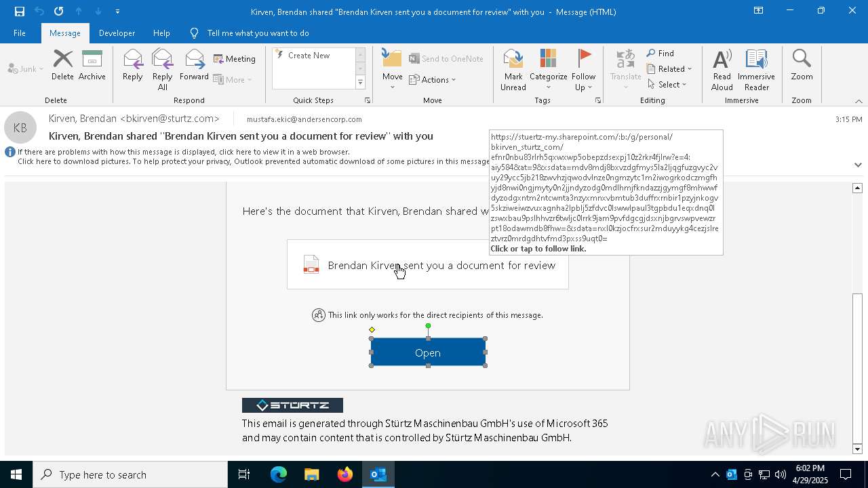Go to previous item arrow
868x488 pixels.
pos(79,12)
